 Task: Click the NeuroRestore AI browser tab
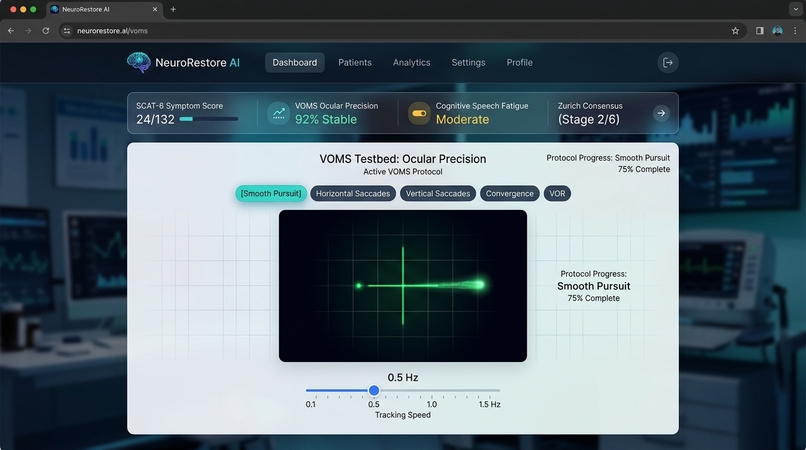click(x=104, y=9)
